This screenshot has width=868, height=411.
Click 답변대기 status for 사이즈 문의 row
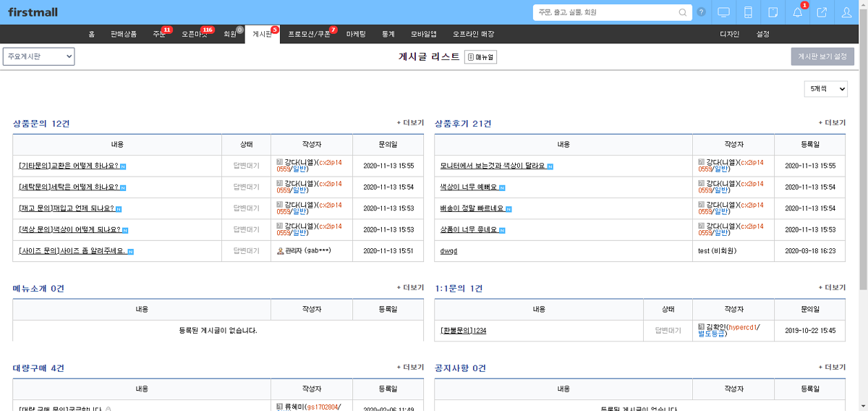[246, 251]
